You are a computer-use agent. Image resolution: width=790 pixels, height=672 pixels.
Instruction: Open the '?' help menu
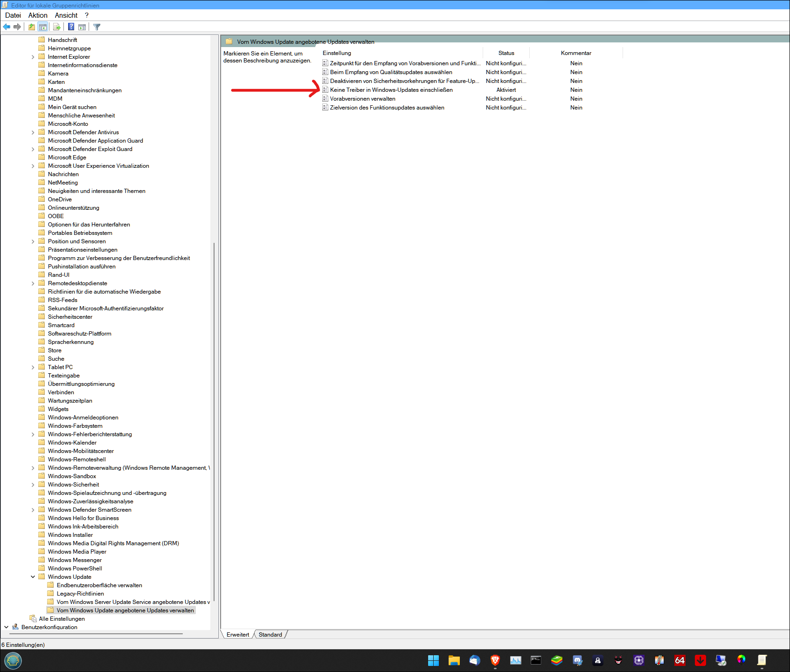(x=87, y=15)
